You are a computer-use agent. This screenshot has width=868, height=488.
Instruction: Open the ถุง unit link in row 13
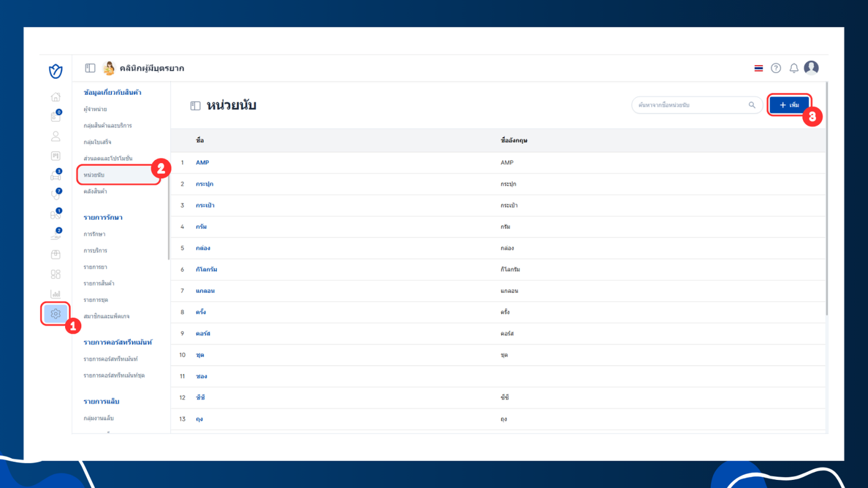(199, 419)
